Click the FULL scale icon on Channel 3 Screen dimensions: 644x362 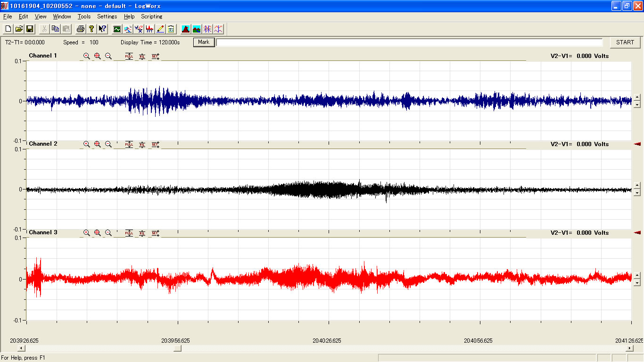click(129, 233)
